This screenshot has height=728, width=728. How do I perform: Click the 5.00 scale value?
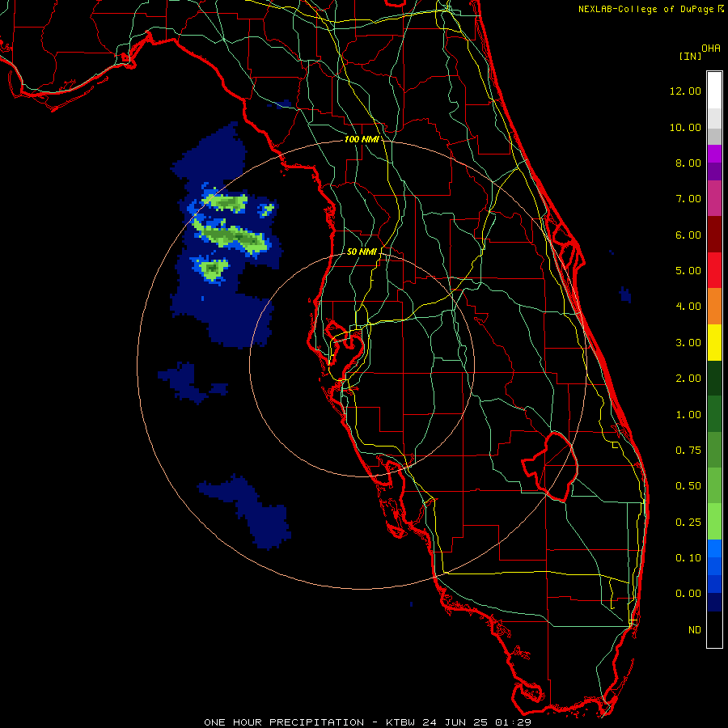(x=688, y=271)
